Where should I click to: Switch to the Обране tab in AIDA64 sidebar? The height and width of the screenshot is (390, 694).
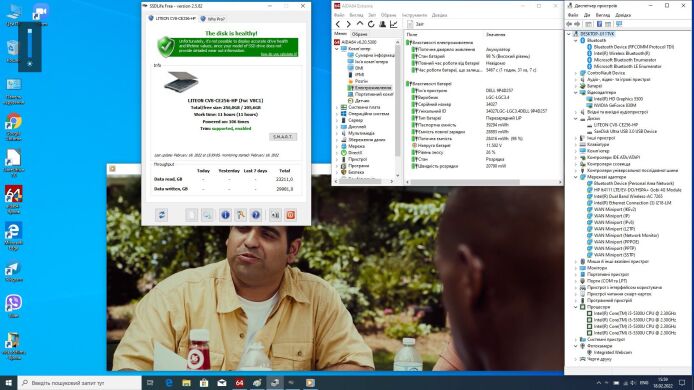[x=359, y=34]
